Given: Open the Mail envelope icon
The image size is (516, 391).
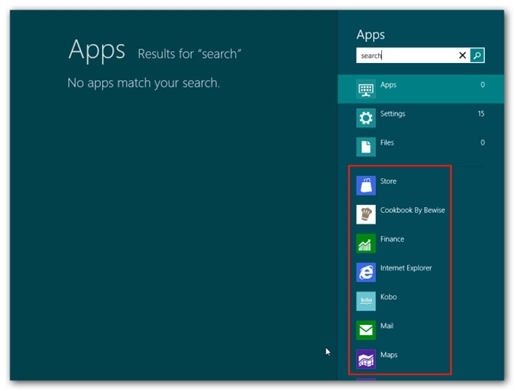Looking at the screenshot, I should point(366,330).
